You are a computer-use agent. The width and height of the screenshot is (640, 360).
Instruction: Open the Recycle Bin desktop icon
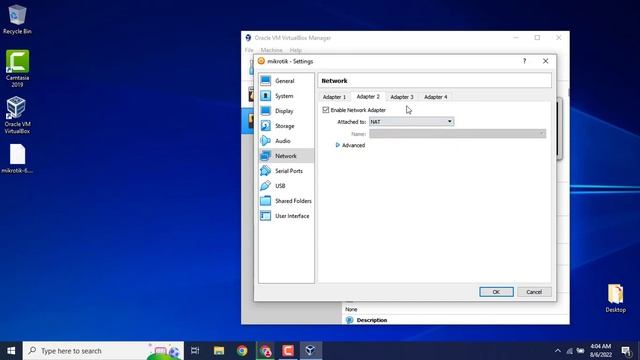(17, 19)
